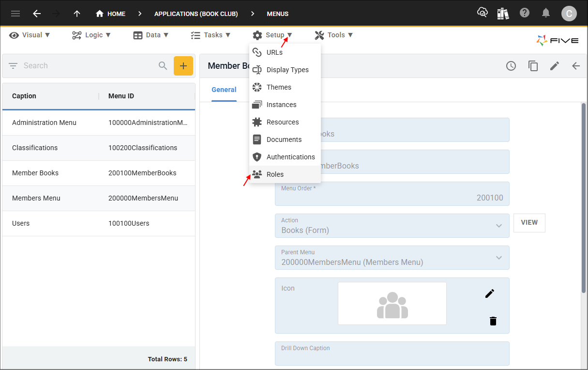Click 200000MembersMenu ID cell

(x=143, y=198)
